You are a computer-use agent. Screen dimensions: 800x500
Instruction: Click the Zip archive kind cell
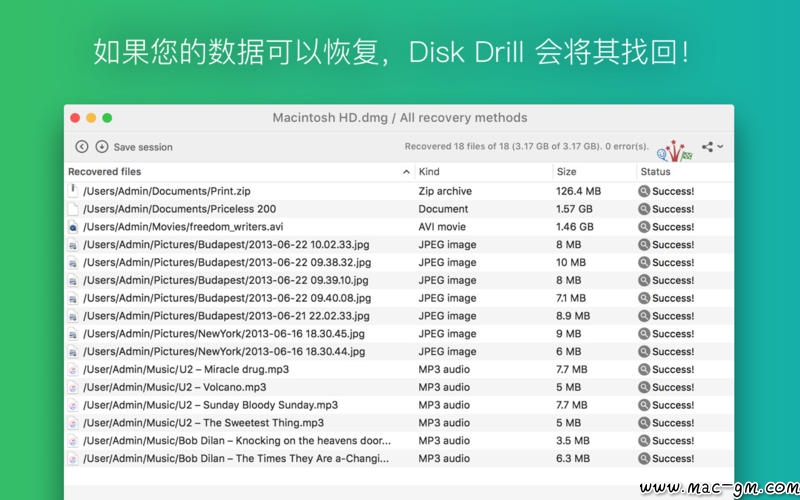pyautogui.click(x=445, y=191)
